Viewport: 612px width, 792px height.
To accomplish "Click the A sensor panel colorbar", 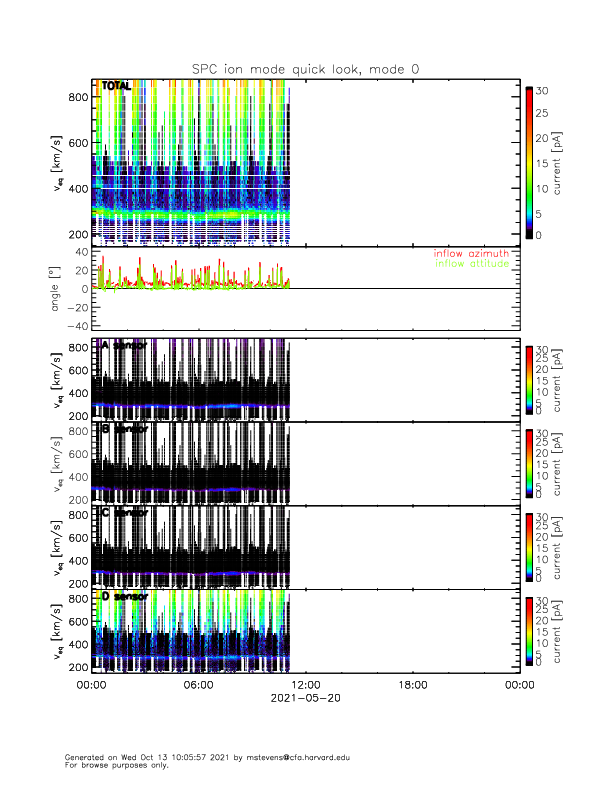I will tap(529, 378).
